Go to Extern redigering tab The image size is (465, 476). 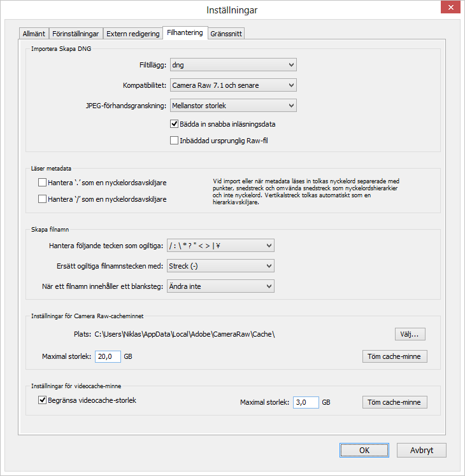[x=133, y=33]
